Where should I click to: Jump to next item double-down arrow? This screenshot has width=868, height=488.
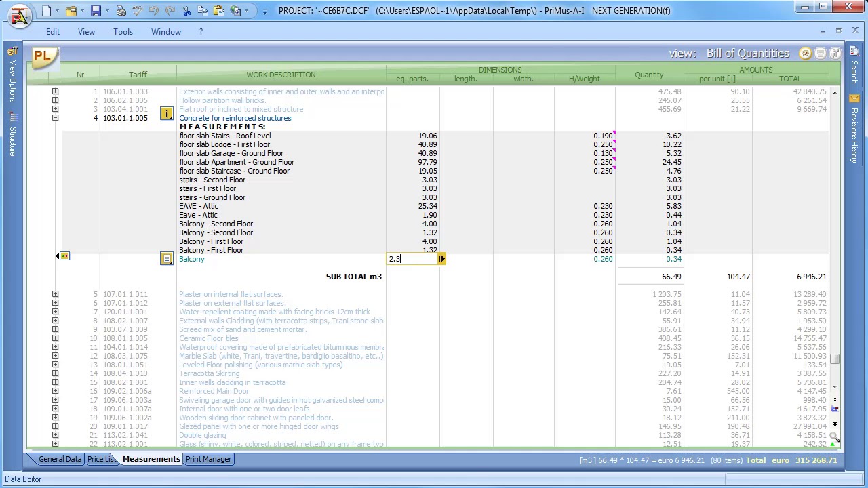pos(835,424)
